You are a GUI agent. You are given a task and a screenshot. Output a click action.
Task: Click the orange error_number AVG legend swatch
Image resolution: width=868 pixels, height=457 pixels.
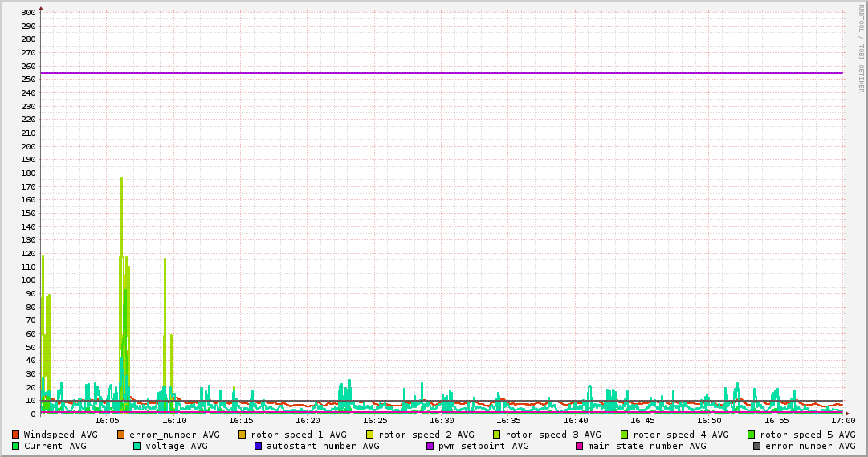coord(121,435)
